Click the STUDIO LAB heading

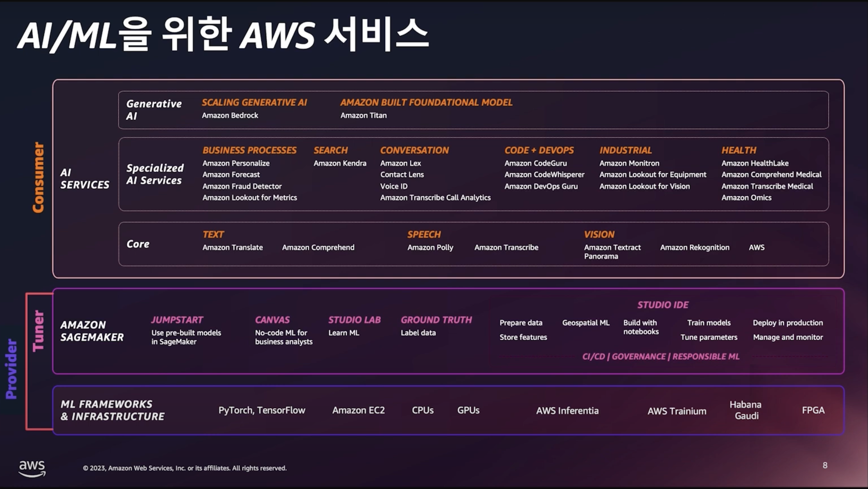[x=354, y=320]
